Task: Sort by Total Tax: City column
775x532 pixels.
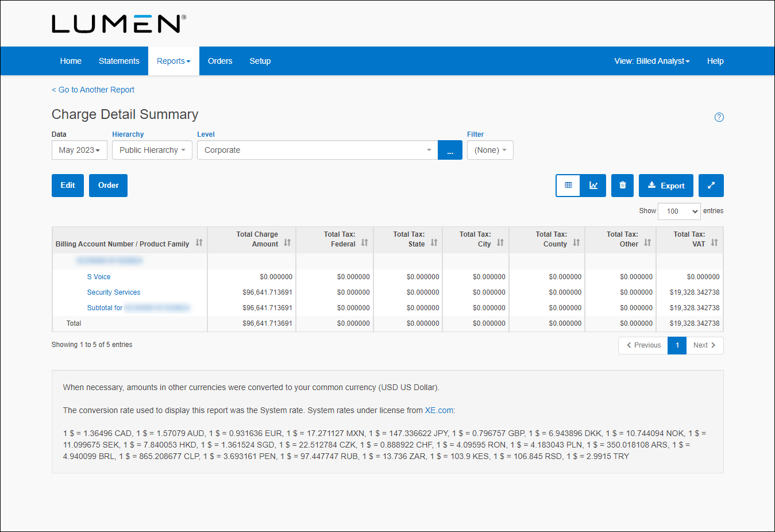Action: [x=500, y=243]
